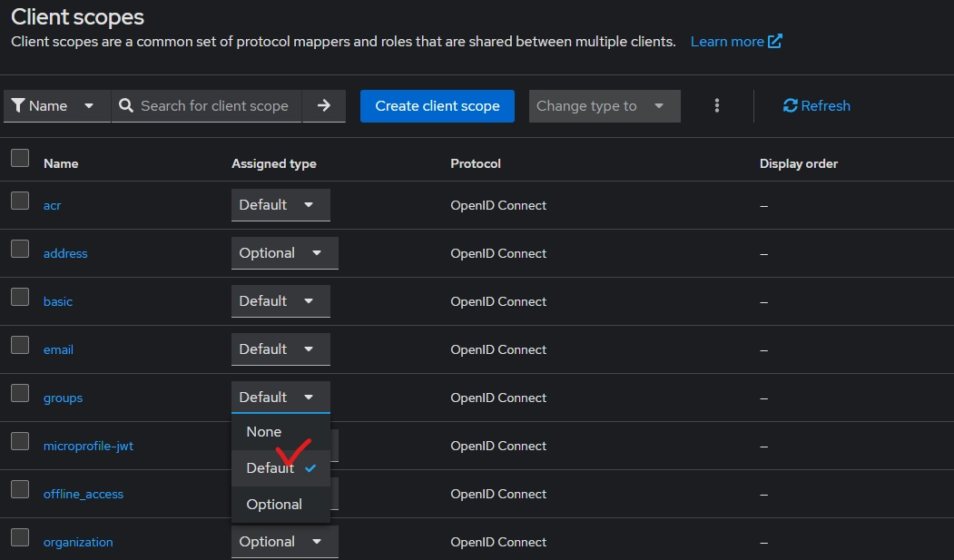954x560 pixels.
Task: Click the search arrow submit icon
Action: click(x=324, y=106)
